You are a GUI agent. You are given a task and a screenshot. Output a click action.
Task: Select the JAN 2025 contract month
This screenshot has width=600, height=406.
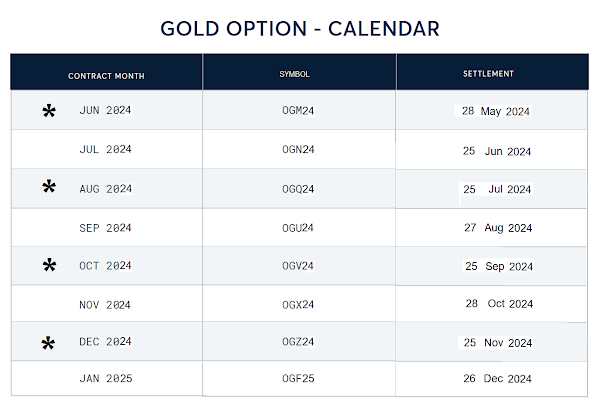pos(105,378)
